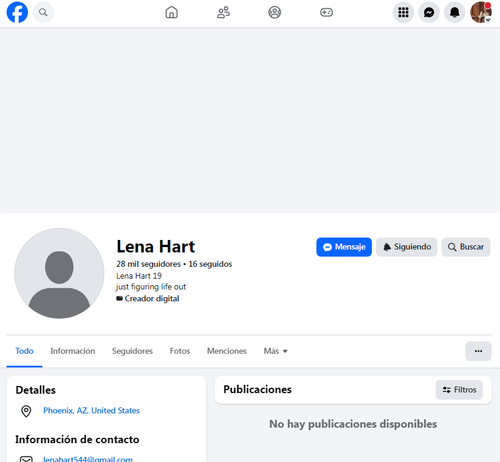Click Lena Hart's default profile avatar
The image size is (500, 462).
click(x=59, y=273)
